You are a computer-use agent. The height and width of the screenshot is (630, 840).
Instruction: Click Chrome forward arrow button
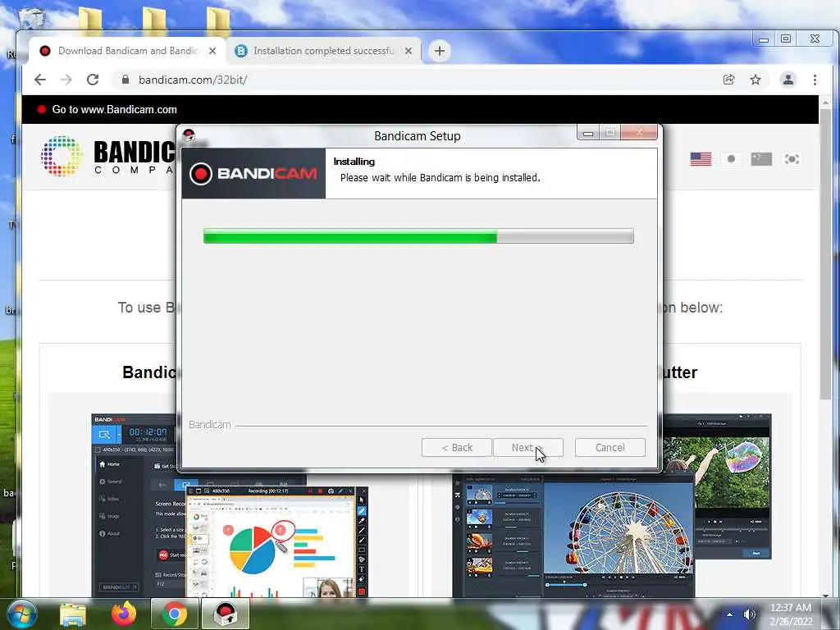tap(66, 80)
